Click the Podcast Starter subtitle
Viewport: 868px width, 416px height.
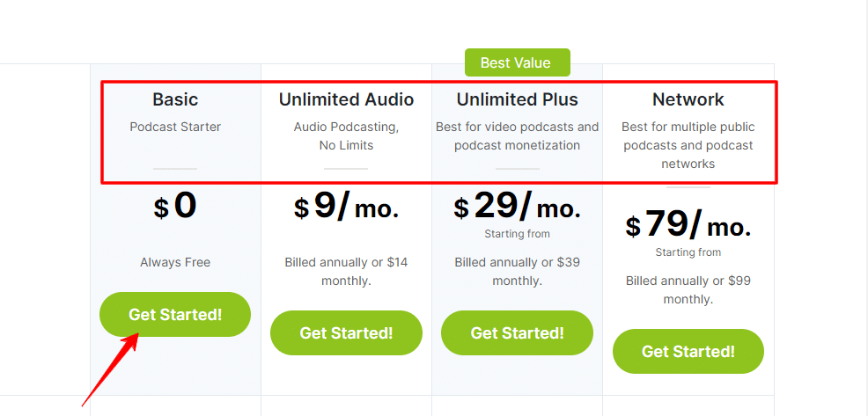click(175, 128)
